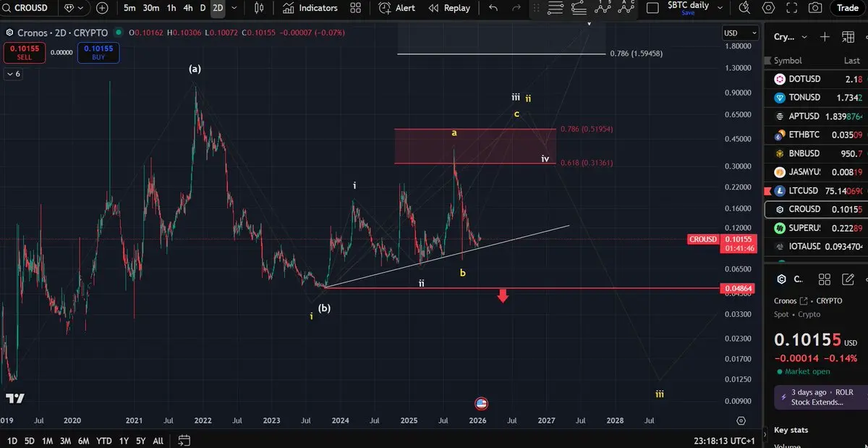
Task: Click the undo arrow
Action: tap(493, 8)
